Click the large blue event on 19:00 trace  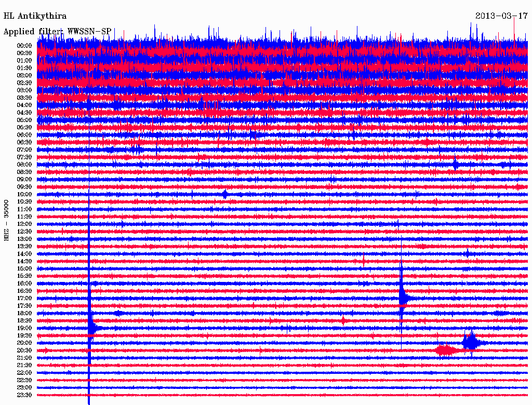click(91, 328)
